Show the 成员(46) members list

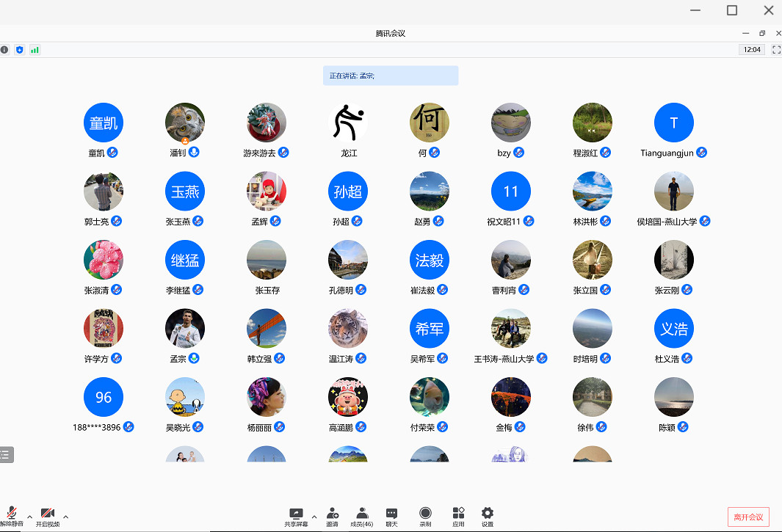[x=361, y=516]
